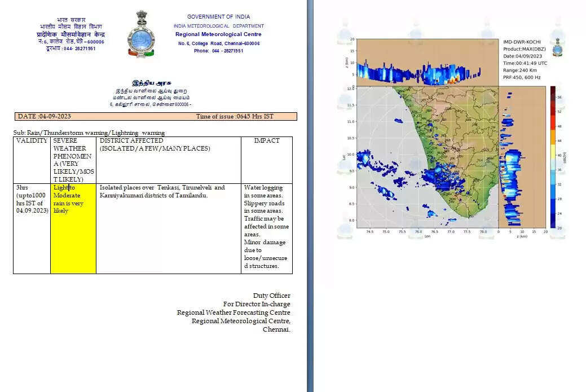Select the IMPACT column header

[266, 141]
